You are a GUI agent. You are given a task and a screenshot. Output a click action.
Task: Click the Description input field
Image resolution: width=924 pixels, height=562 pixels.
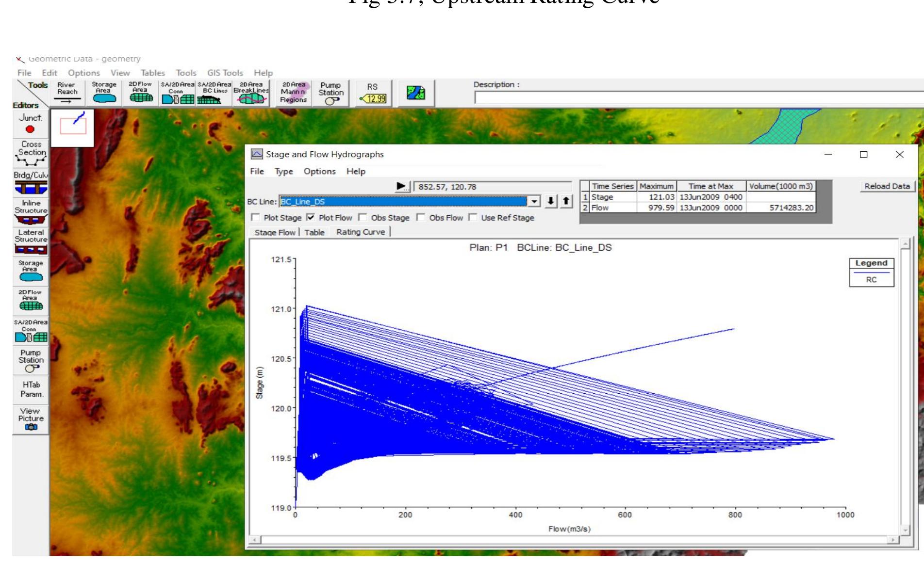point(699,97)
